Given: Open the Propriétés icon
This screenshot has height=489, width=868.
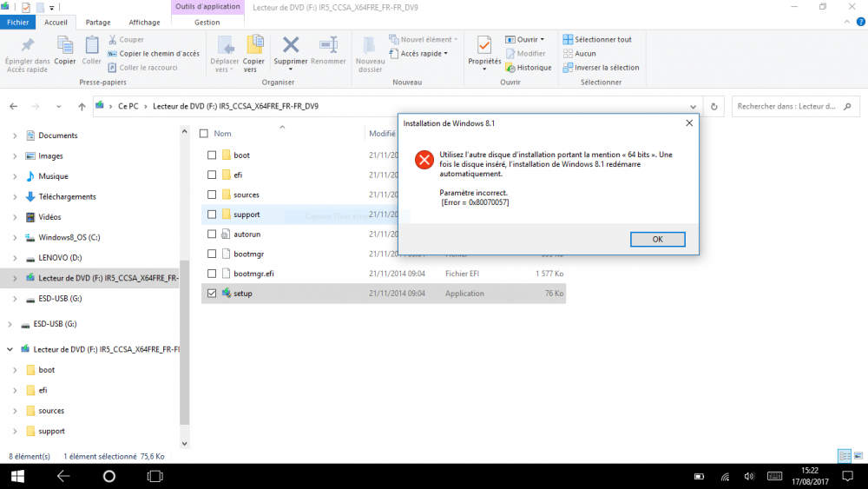Looking at the screenshot, I should (x=484, y=45).
